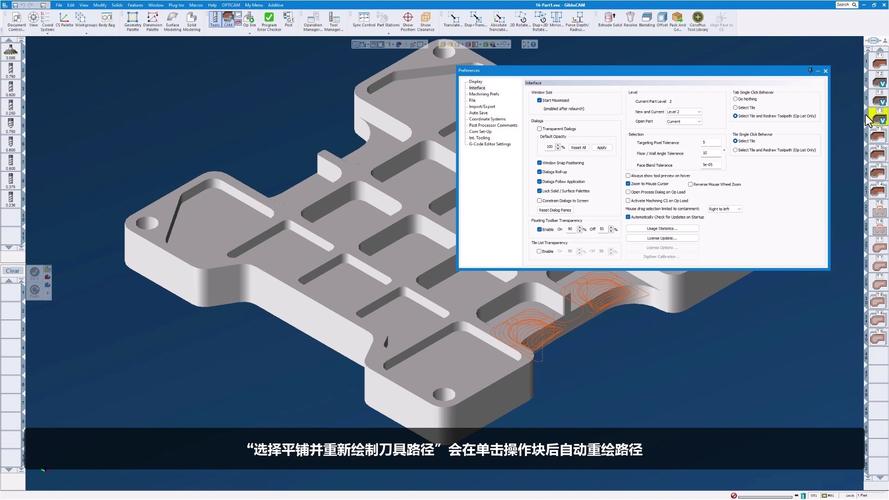
Task: Open the CoroPlus Tool Library icon
Action: click(x=697, y=20)
